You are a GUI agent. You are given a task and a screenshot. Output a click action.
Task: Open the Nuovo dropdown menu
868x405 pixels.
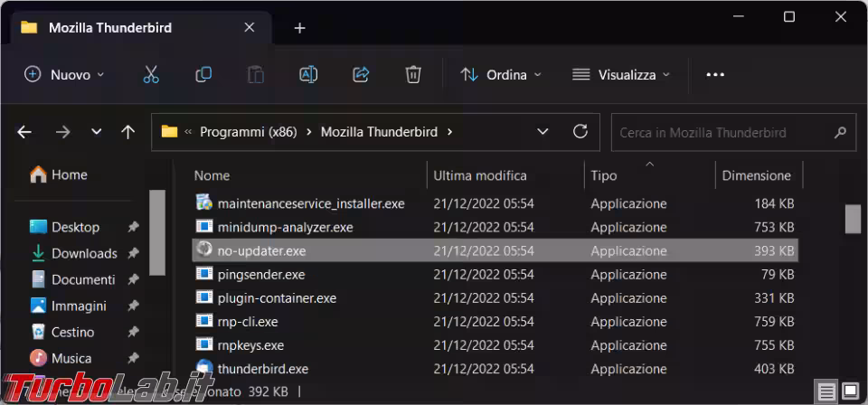[64, 75]
